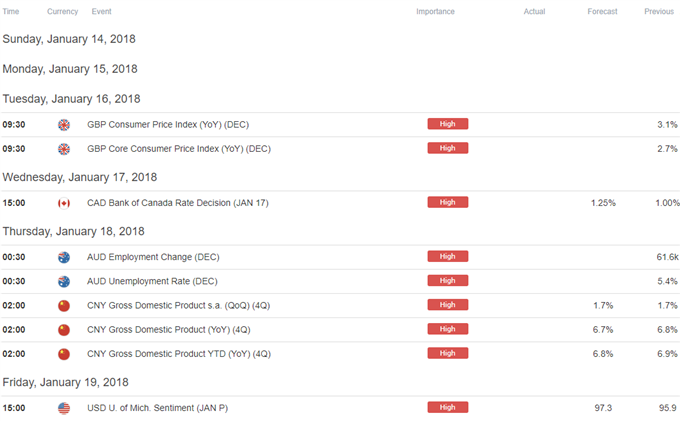Click the China flag beside CNY GDP YTD (YoY)
Viewport: 680px width, 421px height.
click(x=64, y=354)
